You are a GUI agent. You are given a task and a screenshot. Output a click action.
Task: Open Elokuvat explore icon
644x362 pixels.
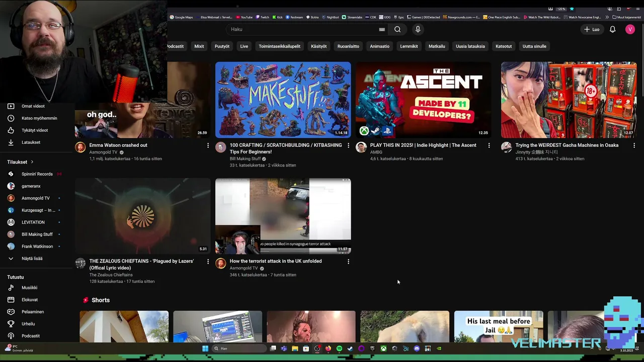click(x=11, y=300)
